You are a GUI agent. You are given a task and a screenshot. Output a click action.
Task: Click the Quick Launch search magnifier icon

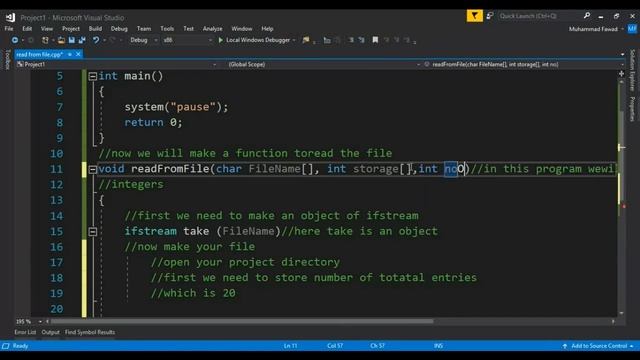click(x=587, y=16)
